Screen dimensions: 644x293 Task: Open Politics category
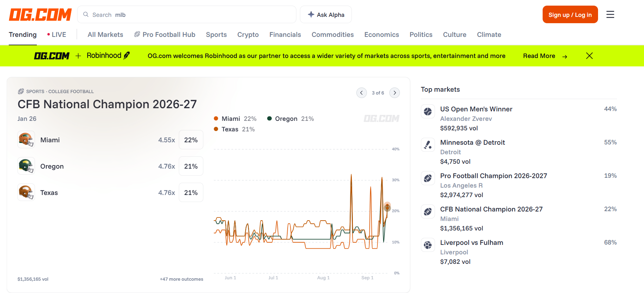(x=421, y=34)
